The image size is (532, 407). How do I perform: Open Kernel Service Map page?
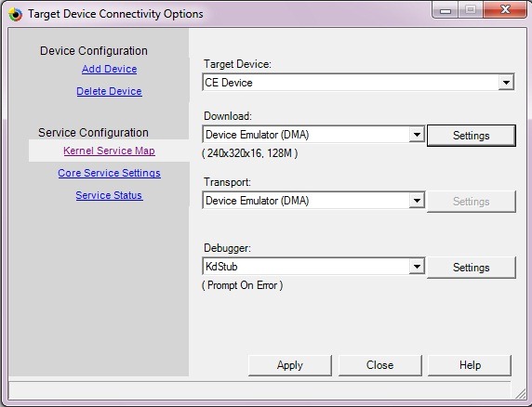[x=109, y=151]
